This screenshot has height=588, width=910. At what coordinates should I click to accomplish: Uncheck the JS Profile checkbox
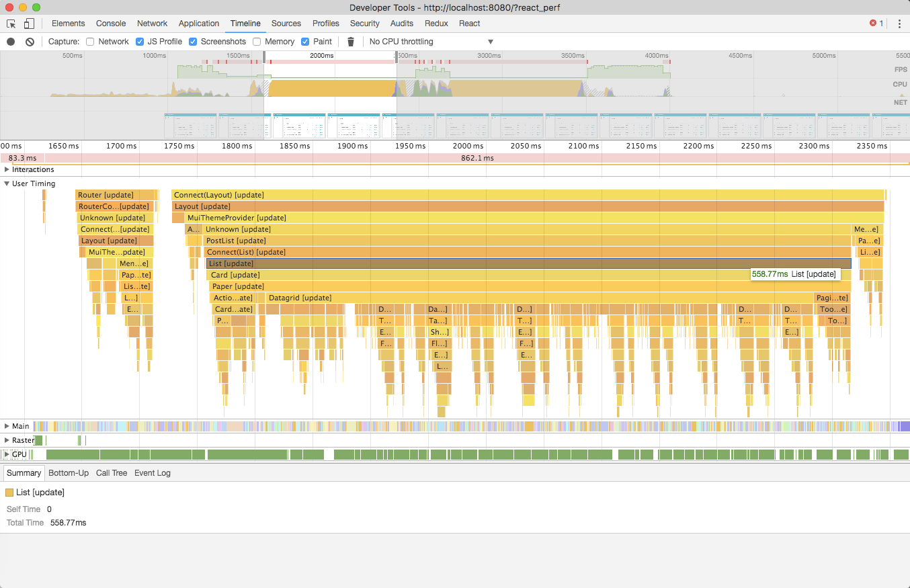coord(138,41)
